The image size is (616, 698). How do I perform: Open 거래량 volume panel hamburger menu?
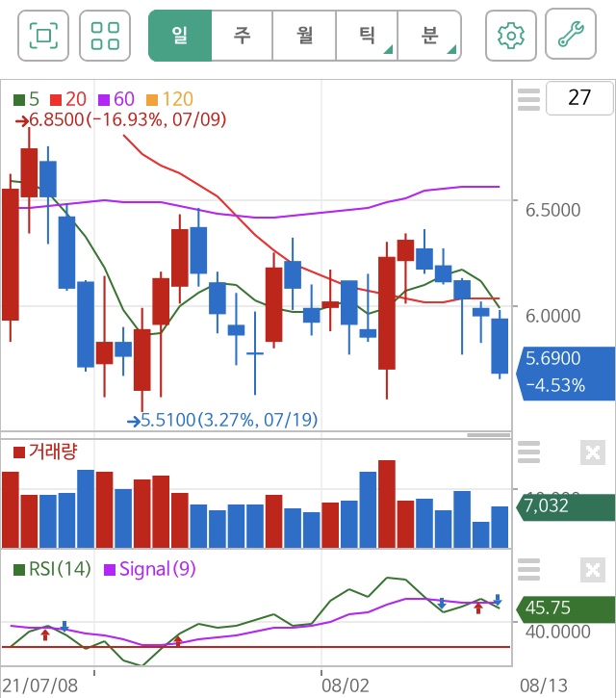coord(528,452)
